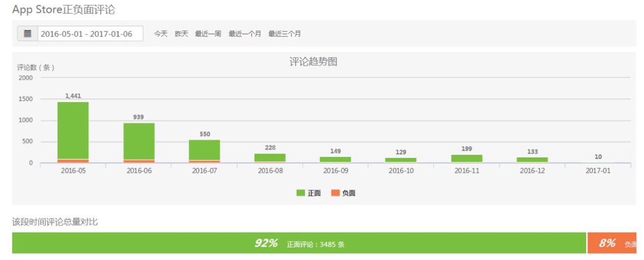Click the App Store正负面评论 heading
The width and height of the screenshot is (644, 260).
(63, 10)
